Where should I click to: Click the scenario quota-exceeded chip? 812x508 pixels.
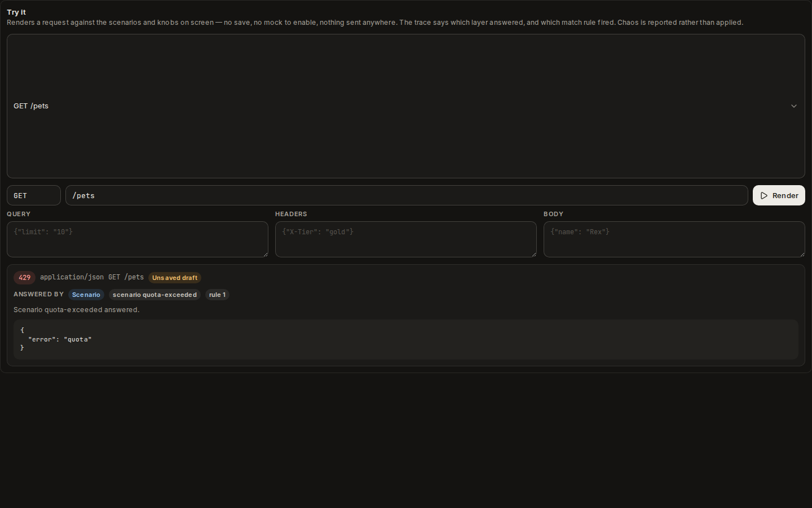pos(155,295)
